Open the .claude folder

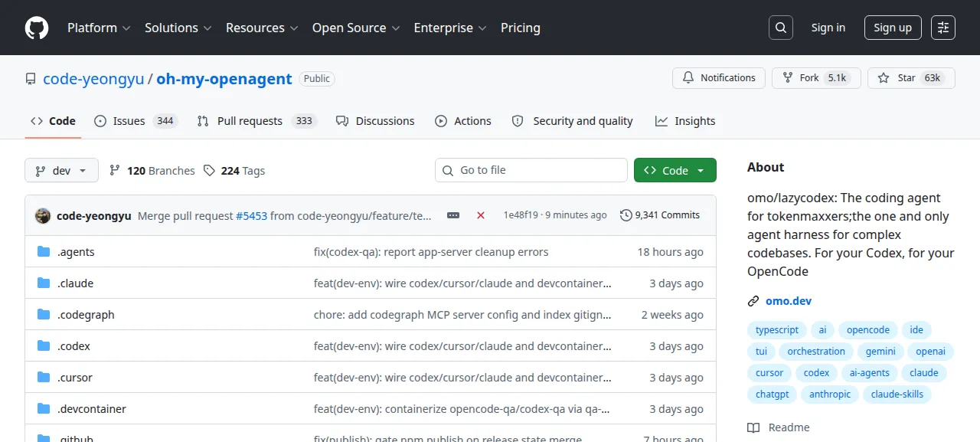(x=75, y=283)
